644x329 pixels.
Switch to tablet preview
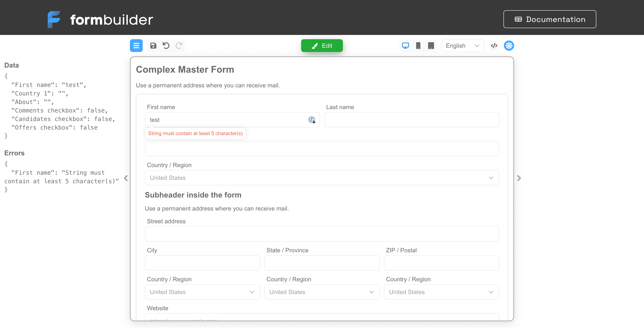431,46
